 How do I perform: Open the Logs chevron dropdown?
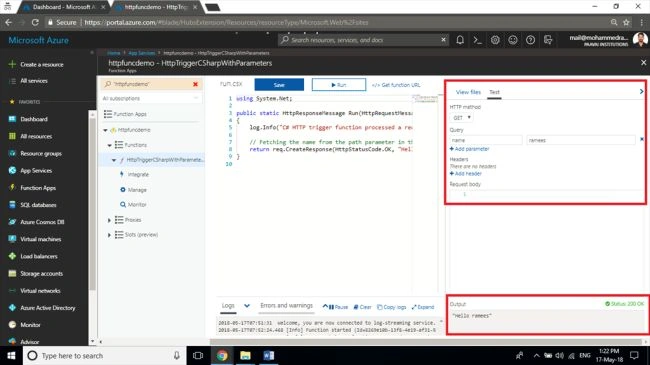247,306
